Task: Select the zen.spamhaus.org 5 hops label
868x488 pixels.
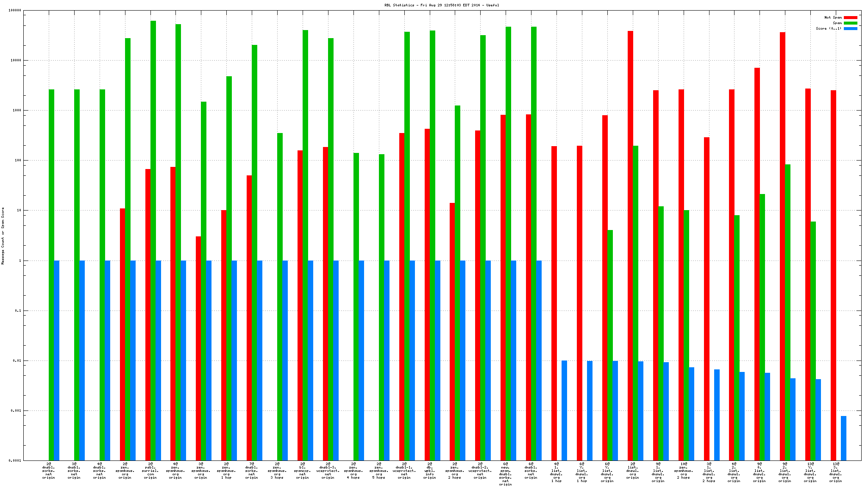Action: click(379, 471)
